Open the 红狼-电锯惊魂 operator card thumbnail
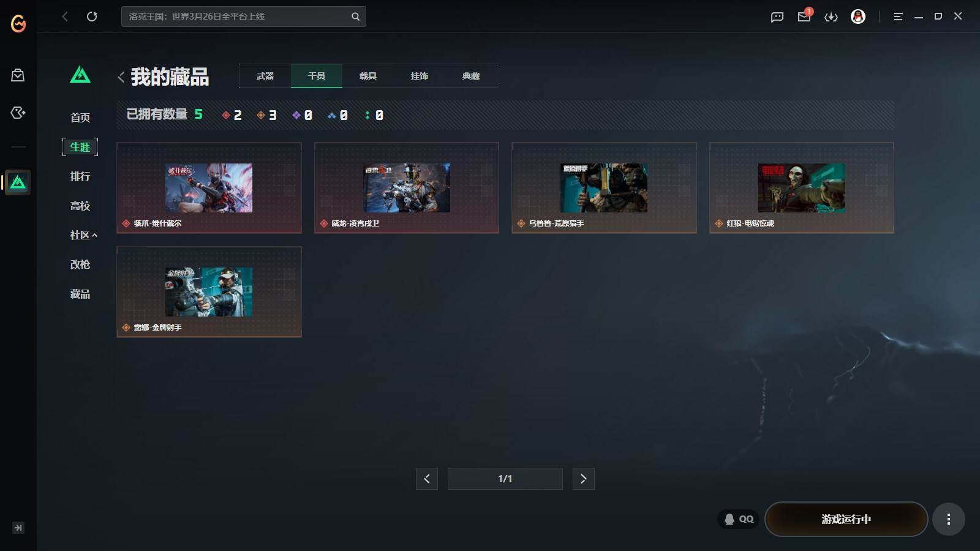Screen dimensions: 980x551 tap(802, 188)
